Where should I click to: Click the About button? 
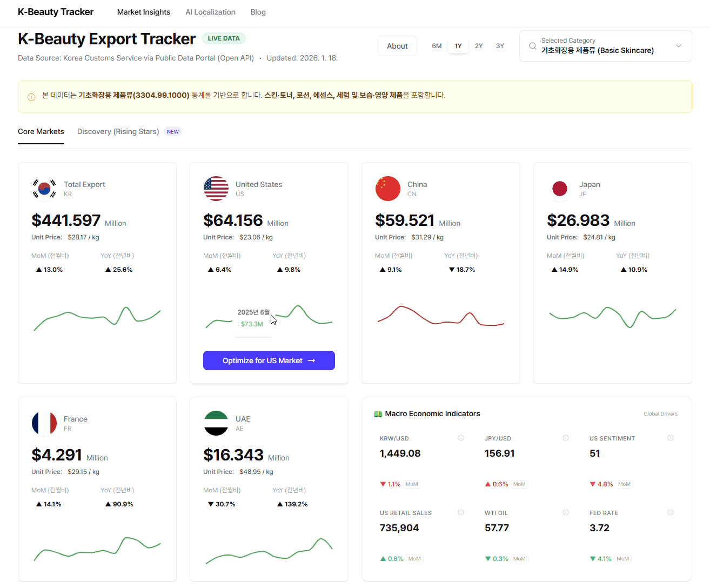click(397, 46)
